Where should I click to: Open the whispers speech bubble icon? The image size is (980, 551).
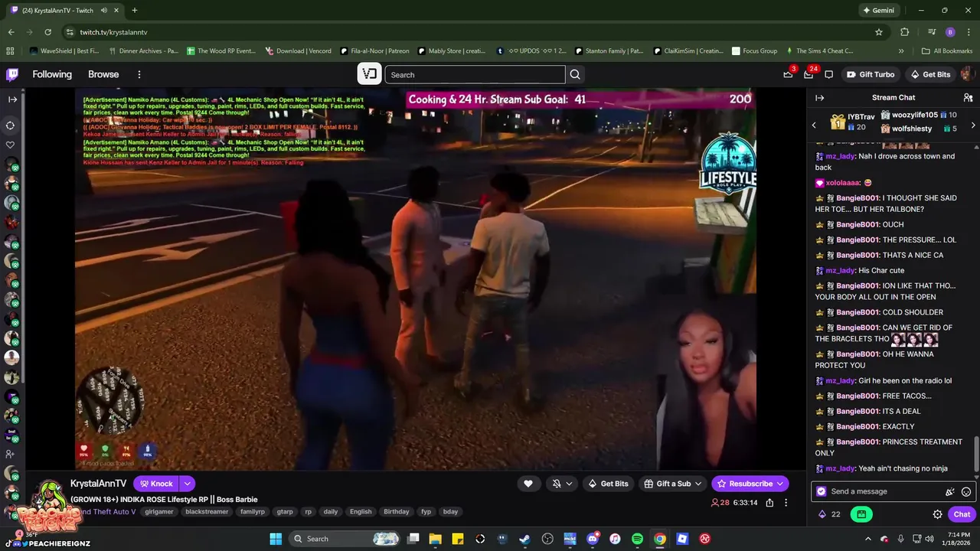(829, 74)
